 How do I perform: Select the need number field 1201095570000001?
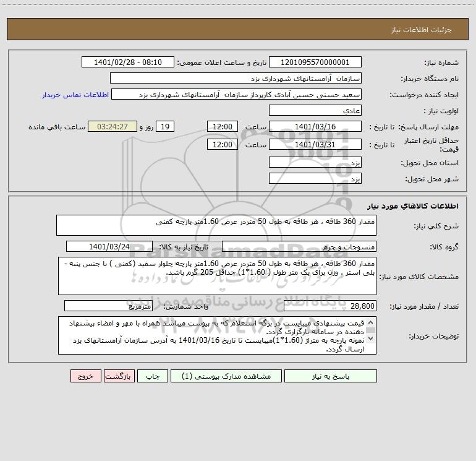(x=315, y=62)
